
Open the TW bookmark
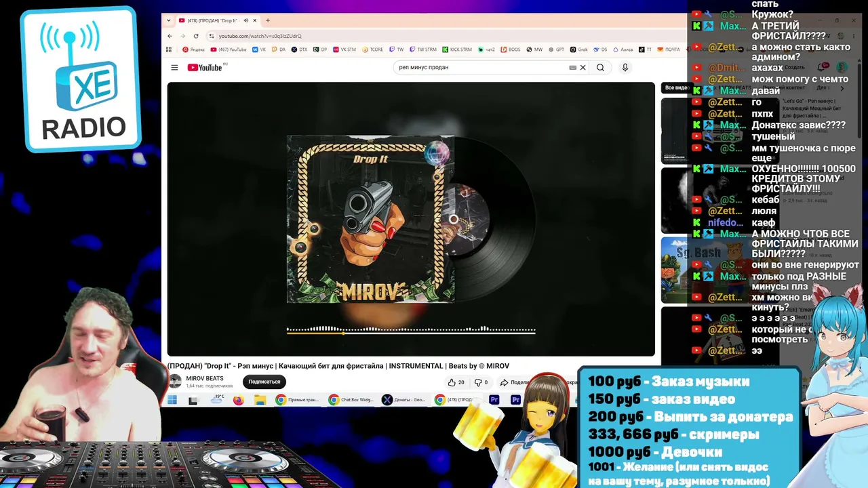click(x=396, y=49)
